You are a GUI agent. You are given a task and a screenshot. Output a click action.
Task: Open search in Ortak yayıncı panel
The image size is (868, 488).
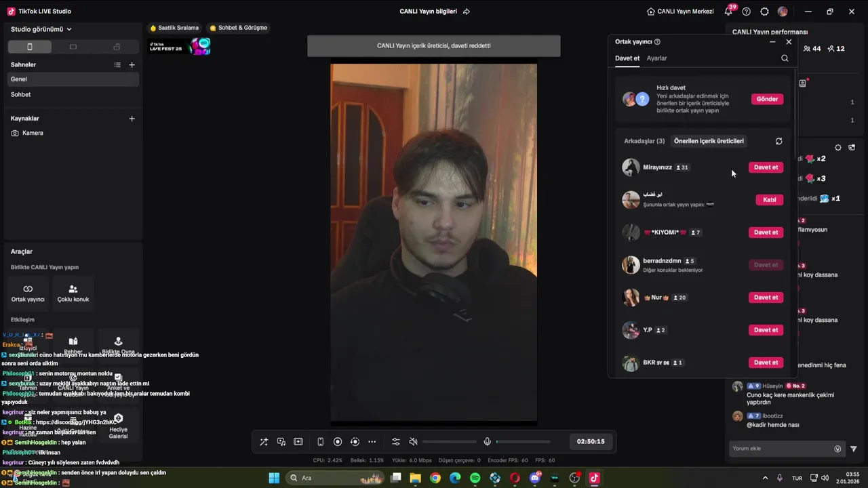point(785,58)
